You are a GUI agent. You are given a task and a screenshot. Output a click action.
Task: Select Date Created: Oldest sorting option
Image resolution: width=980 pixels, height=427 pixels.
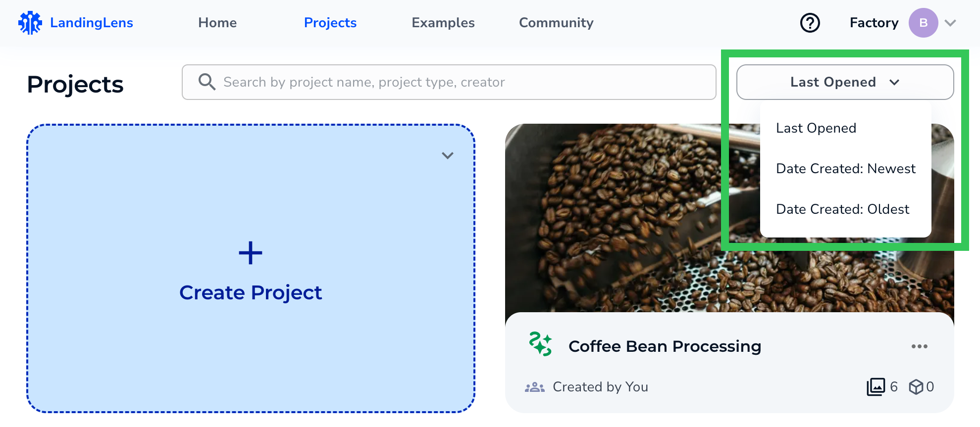[x=842, y=209]
